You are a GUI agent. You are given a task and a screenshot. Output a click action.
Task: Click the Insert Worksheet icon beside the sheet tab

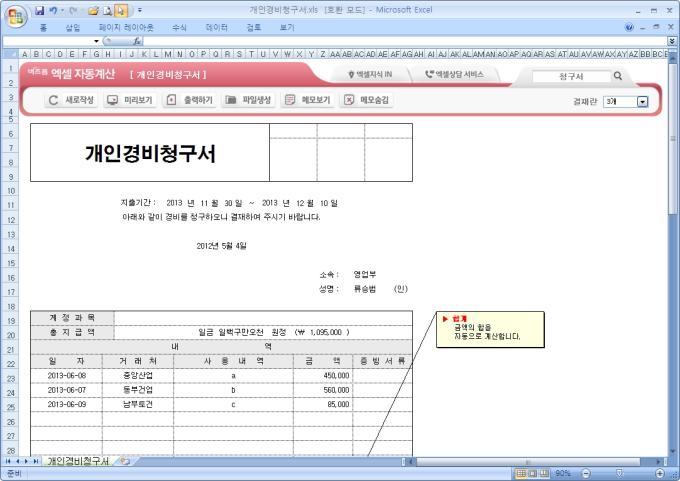click(x=125, y=461)
